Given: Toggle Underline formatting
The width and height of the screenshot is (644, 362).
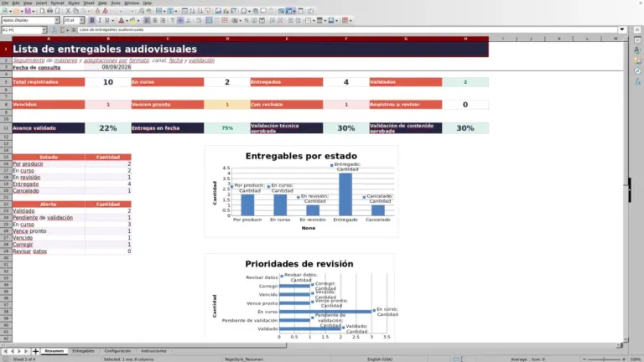Looking at the screenshot, I should pos(107,20).
